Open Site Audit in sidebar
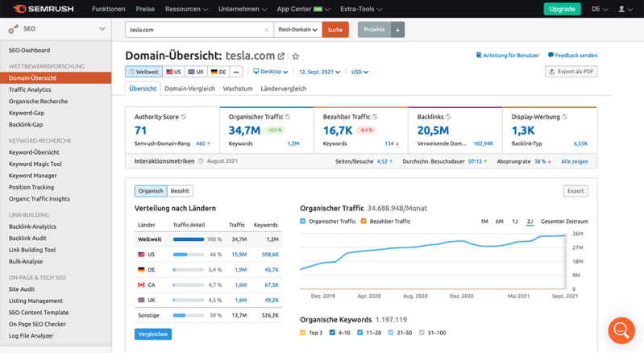644x353 pixels. [x=22, y=289]
